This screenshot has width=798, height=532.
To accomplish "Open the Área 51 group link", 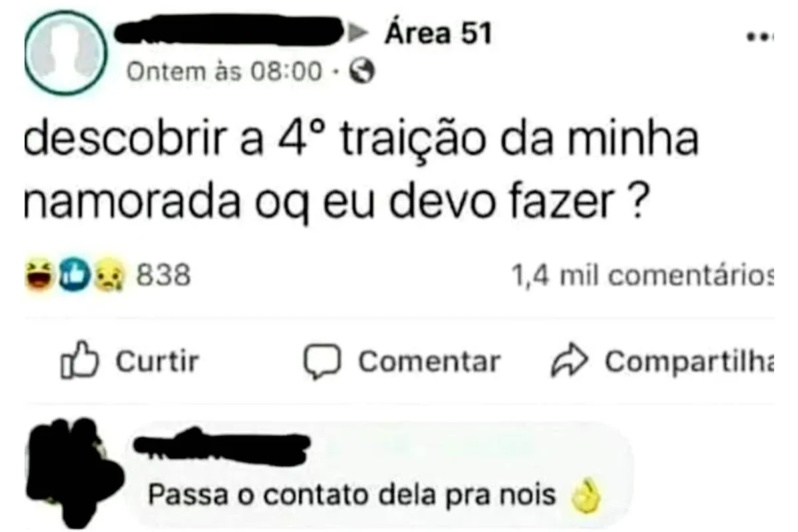I will pyautogui.click(x=438, y=33).
